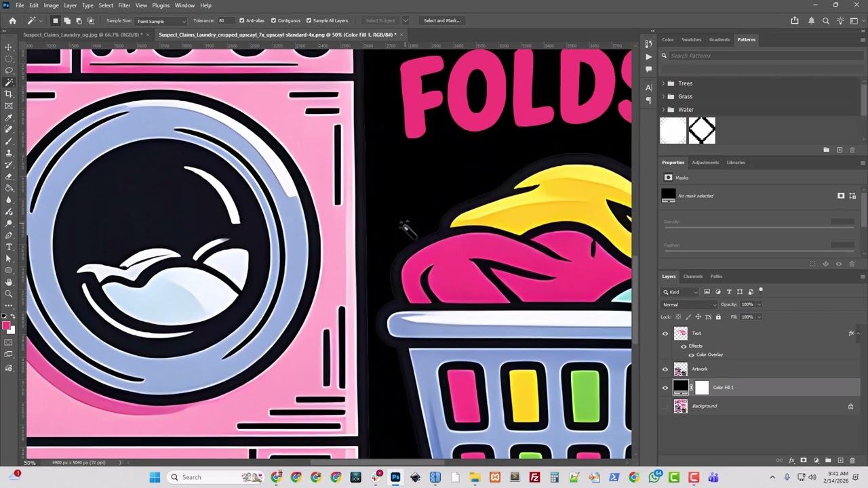Select the Move tool
The width and height of the screenshot is (868, 488).
point(9,47)
